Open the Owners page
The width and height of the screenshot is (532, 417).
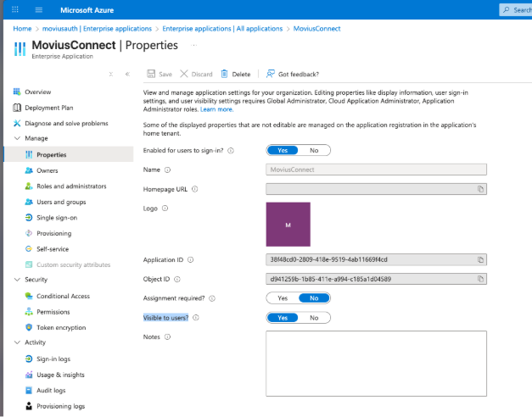click(48, 170)
